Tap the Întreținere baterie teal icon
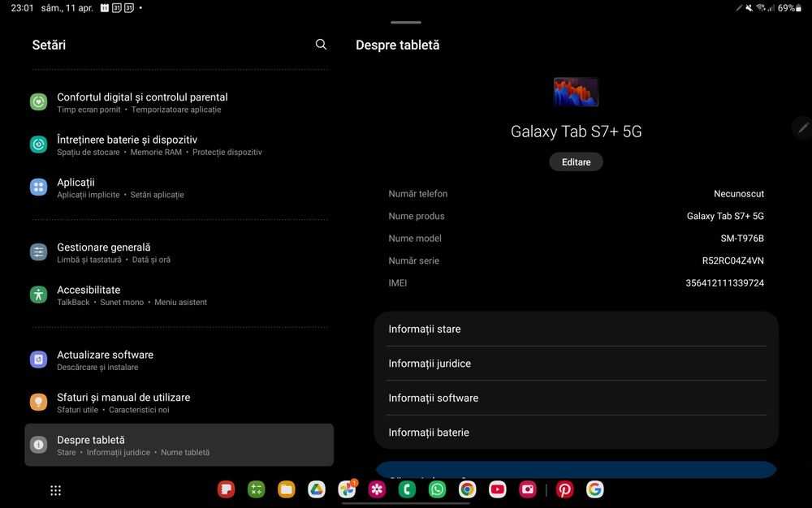812x508 pixels. pos(38,144)
